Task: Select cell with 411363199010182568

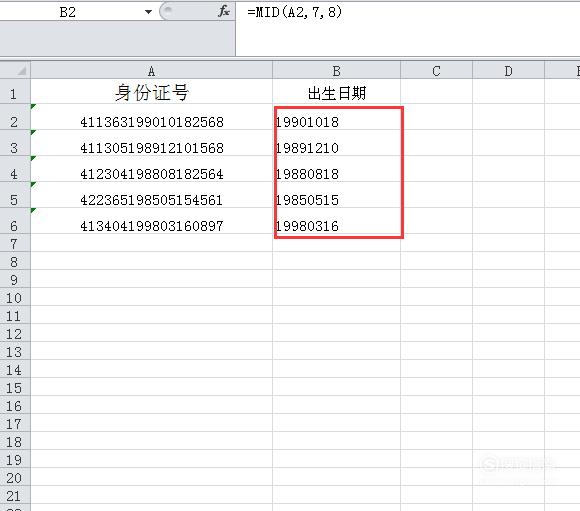Action: (151, 117)
